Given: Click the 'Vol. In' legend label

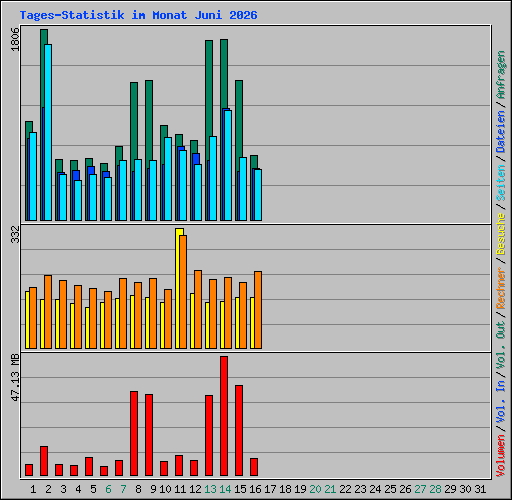Looking at the screenshot, I should [x=501, y=402].
